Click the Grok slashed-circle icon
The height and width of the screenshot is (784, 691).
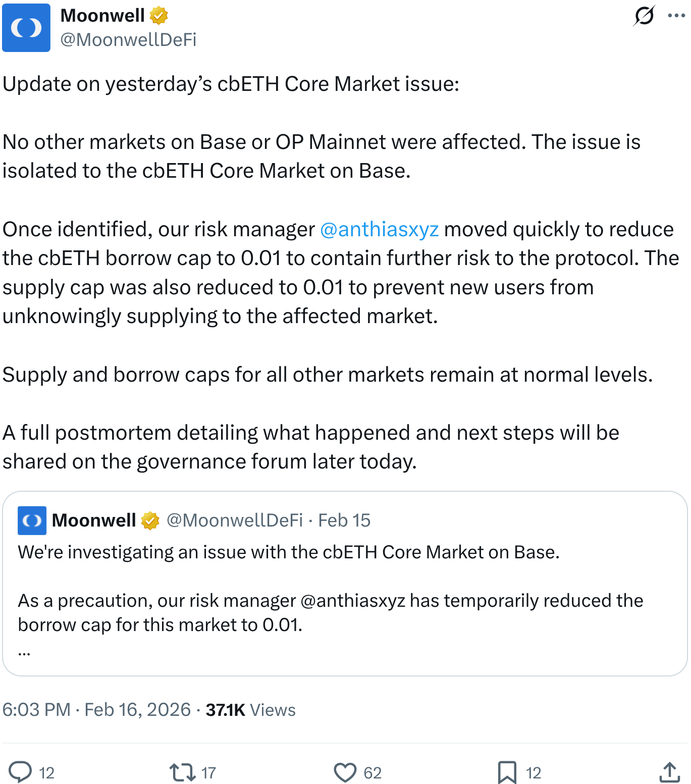pyautogui.click(x=645, y=16)
